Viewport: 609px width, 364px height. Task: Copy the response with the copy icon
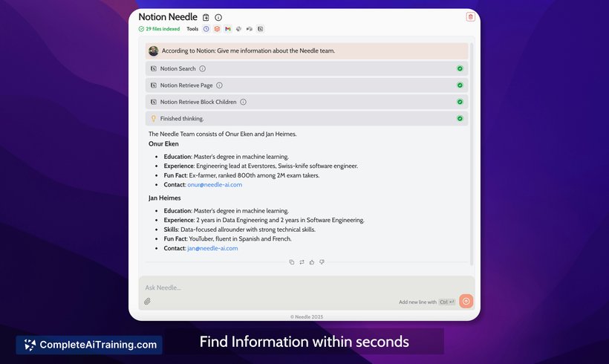click(x=292, y=262)
